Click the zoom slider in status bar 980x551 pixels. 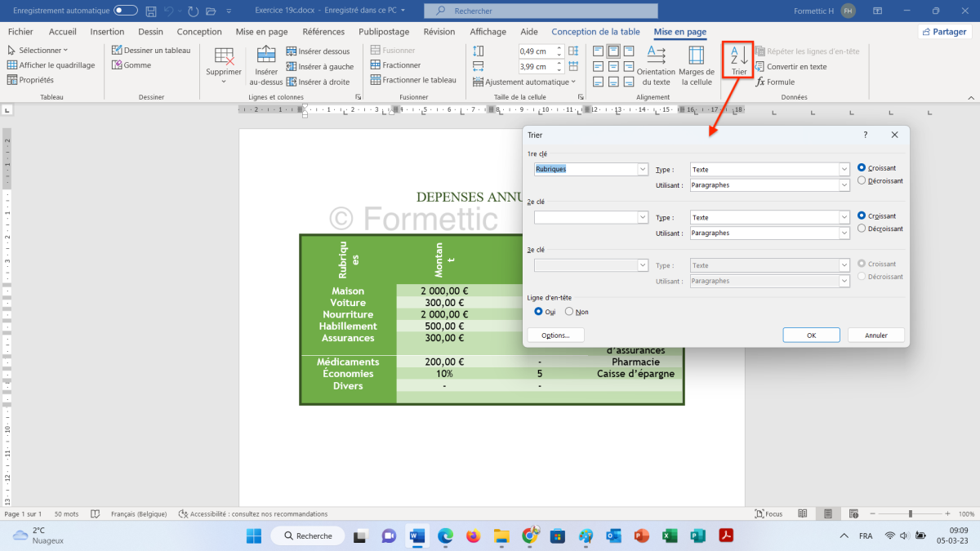point(911,514)
